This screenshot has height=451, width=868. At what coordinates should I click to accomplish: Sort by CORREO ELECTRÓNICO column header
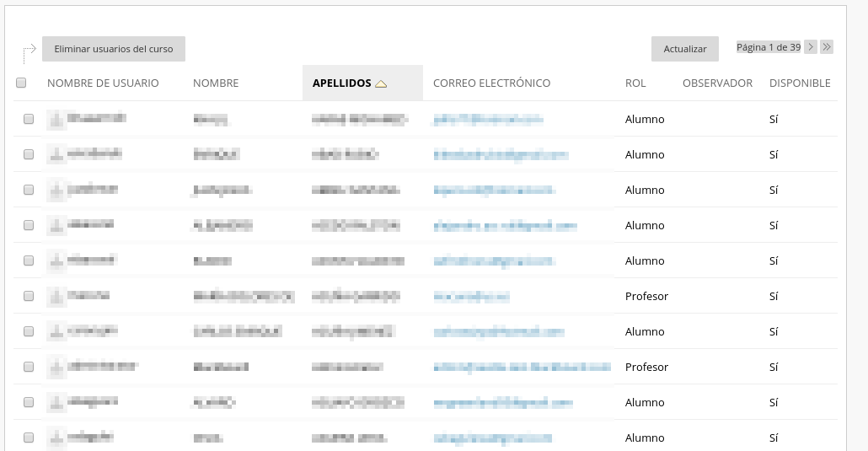click(x=491, y=83)
